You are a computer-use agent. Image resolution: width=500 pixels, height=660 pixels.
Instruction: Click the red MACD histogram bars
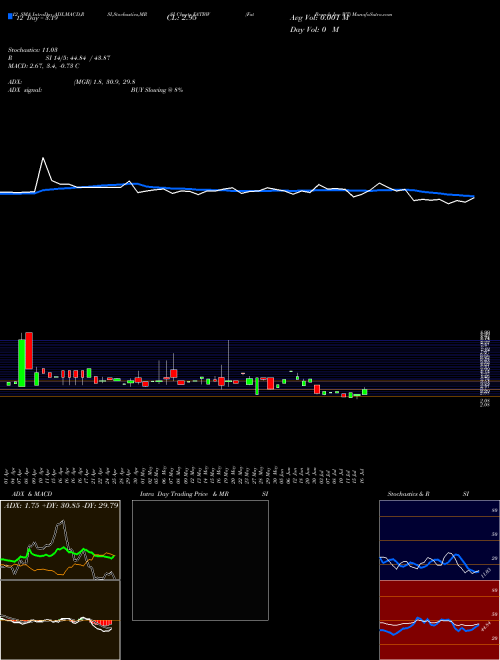coord(104,623)
